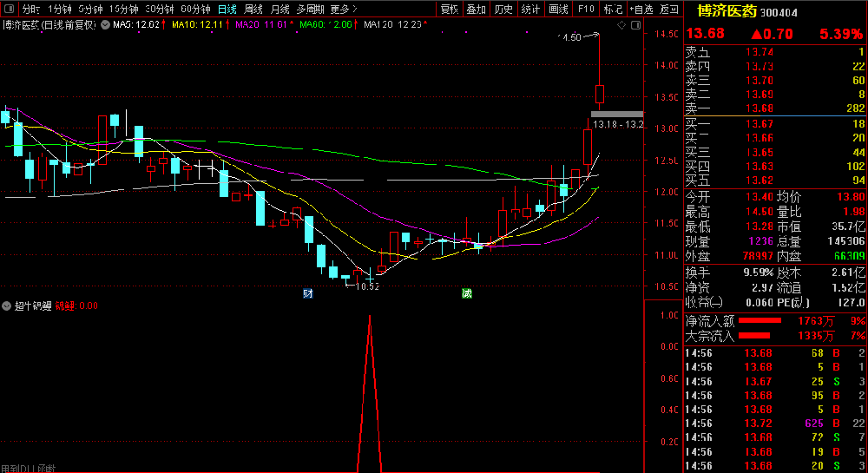The height and width of the screenshot is (473, 868).
Task: Expand the 博济医药 main chart indicator dropdown
Action: [x=105, y=25]
